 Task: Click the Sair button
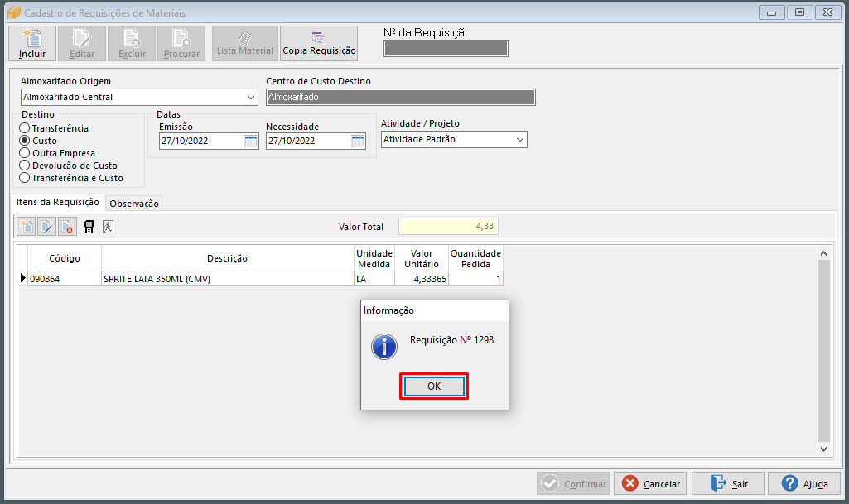728,483
